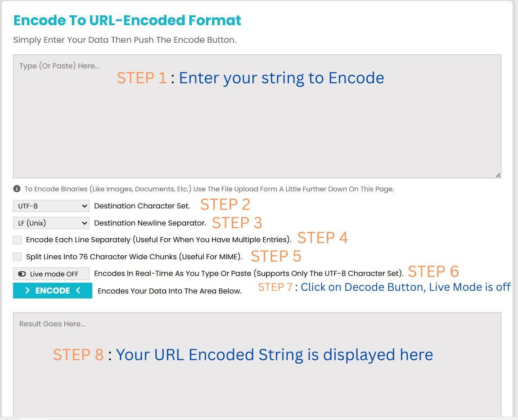Check Split Lines Into 76 Character Wide Chunks
This screenshot has height=420, width=518.
click(x=17, y=256)
